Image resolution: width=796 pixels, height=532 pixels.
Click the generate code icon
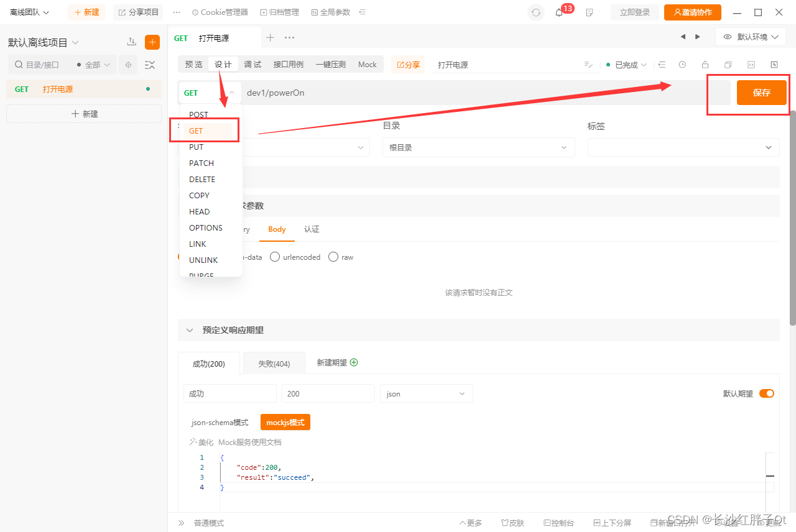pyautogui.click(x=751, y=65)
